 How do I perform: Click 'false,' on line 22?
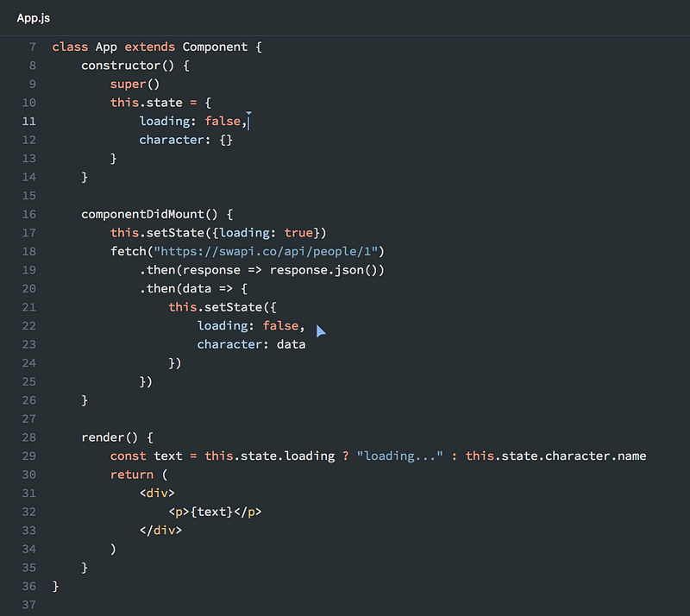[284, 326]
